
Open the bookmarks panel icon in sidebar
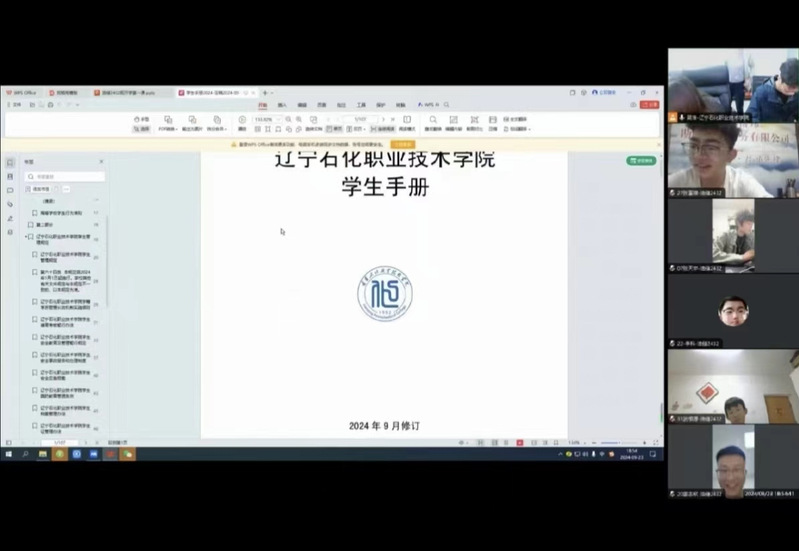(10, 163)
